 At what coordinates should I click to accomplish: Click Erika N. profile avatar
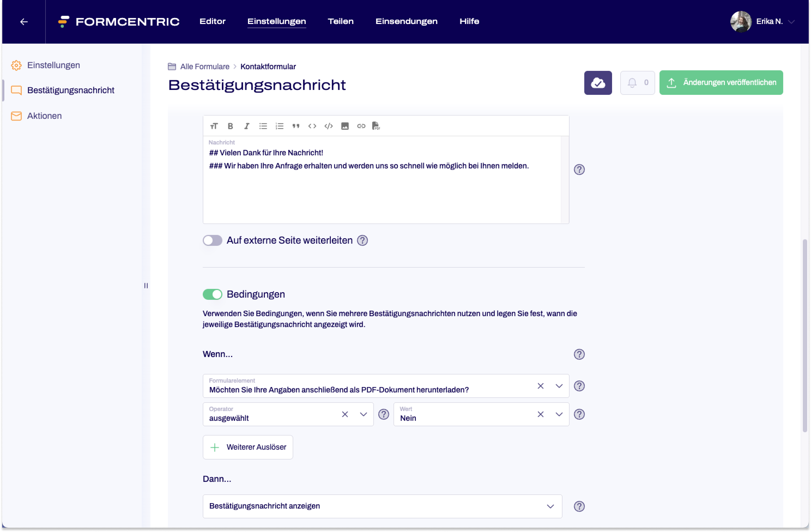tap(741, 22)
